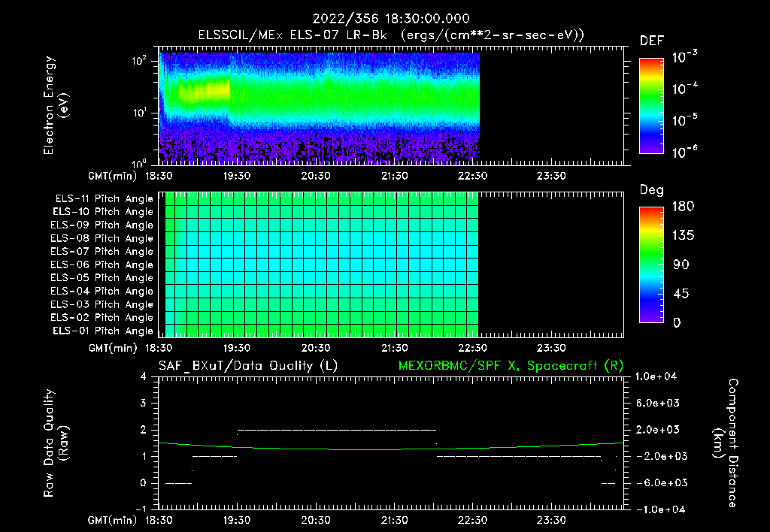The height and width of the screenshot is (532, 770).
Task: Click the 0 value on the Deg scale
Action: tap(678, 323)
